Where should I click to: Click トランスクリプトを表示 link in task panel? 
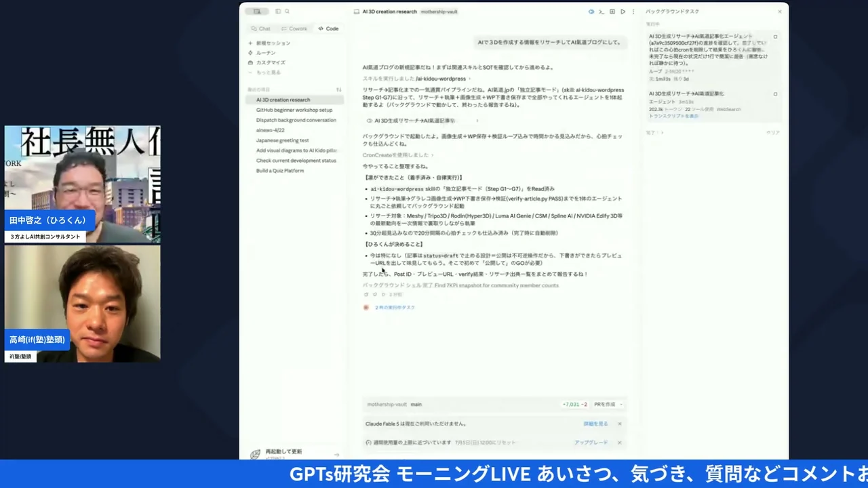[673, 116]
